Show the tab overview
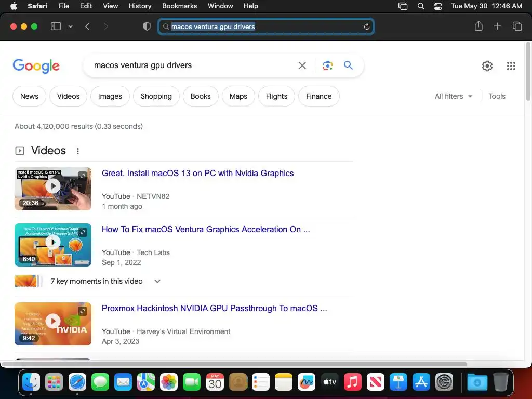Image resolution: width=532 pixels, height=399 pixels. coord(517,26)
